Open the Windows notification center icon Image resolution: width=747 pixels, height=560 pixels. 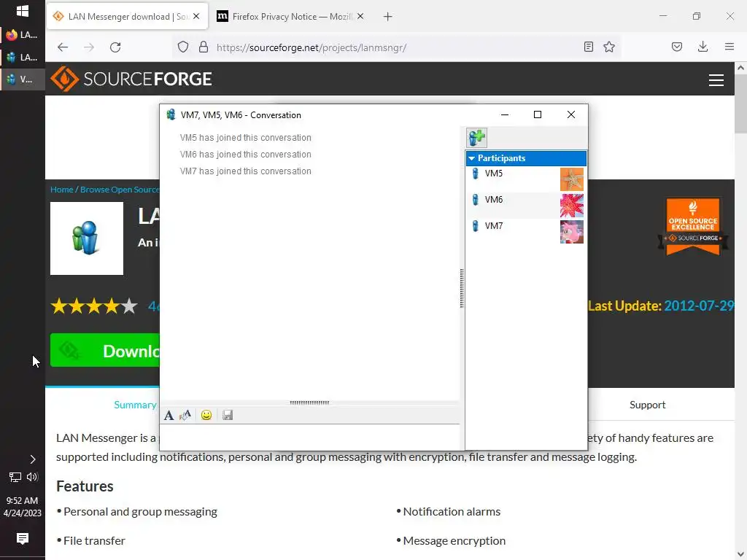(23, 539)
